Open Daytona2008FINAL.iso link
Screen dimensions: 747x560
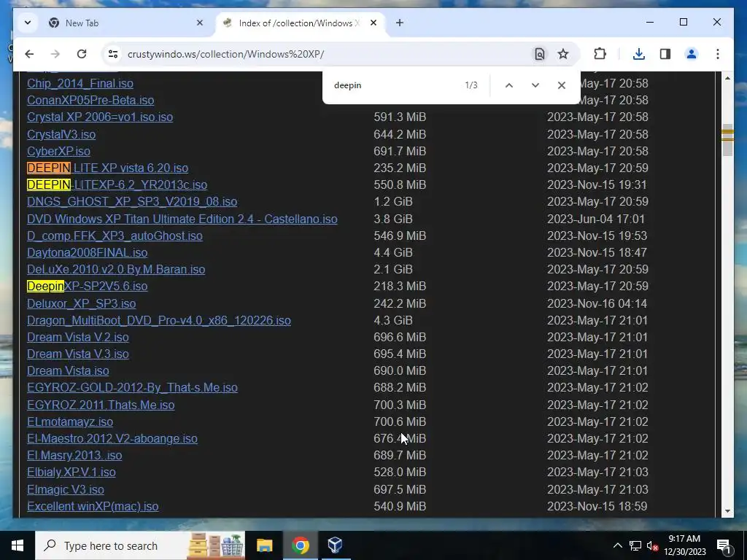(x=88, y=252)
